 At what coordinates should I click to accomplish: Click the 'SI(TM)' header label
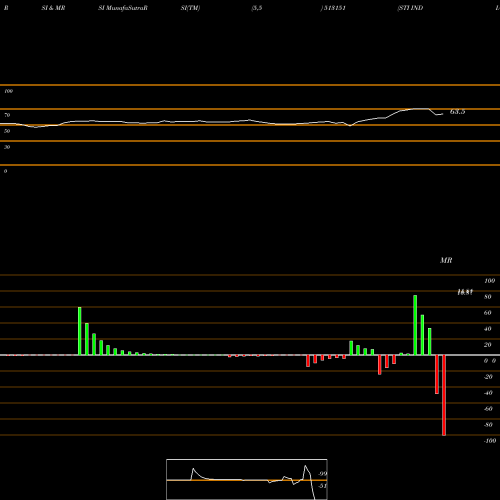[190, 8]
